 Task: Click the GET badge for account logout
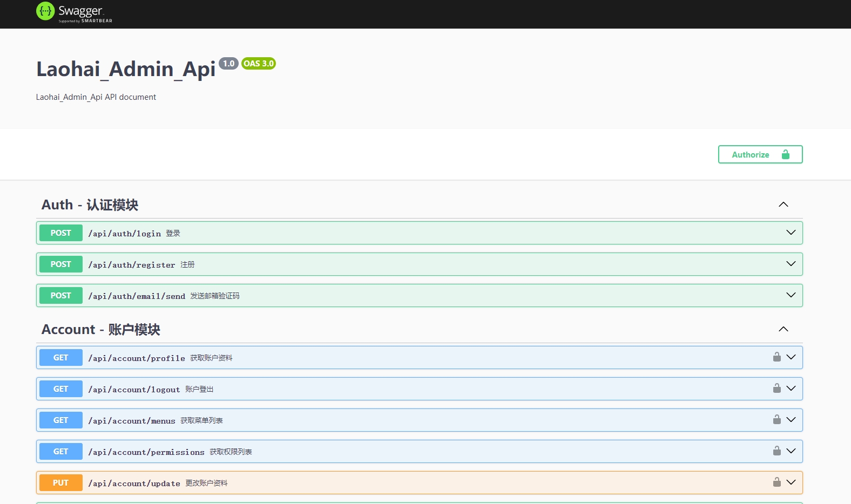click(61, 389)
